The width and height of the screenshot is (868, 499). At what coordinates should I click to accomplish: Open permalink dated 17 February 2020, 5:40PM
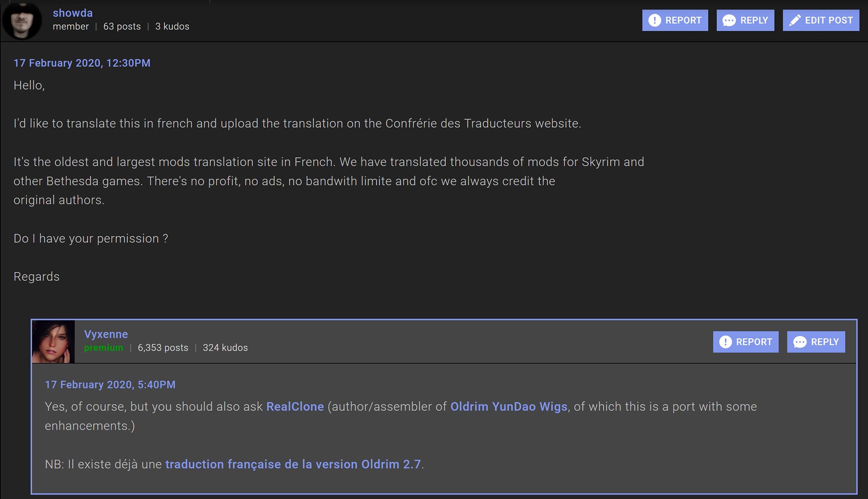[x=110, y=385]
